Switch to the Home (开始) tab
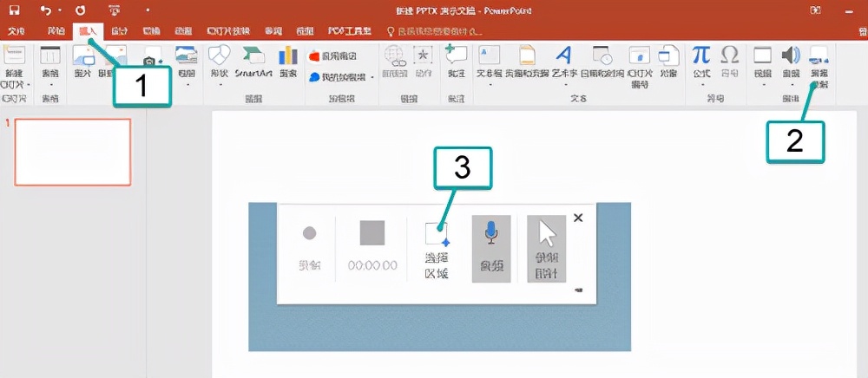868x378 pixels. click(56, 31)
